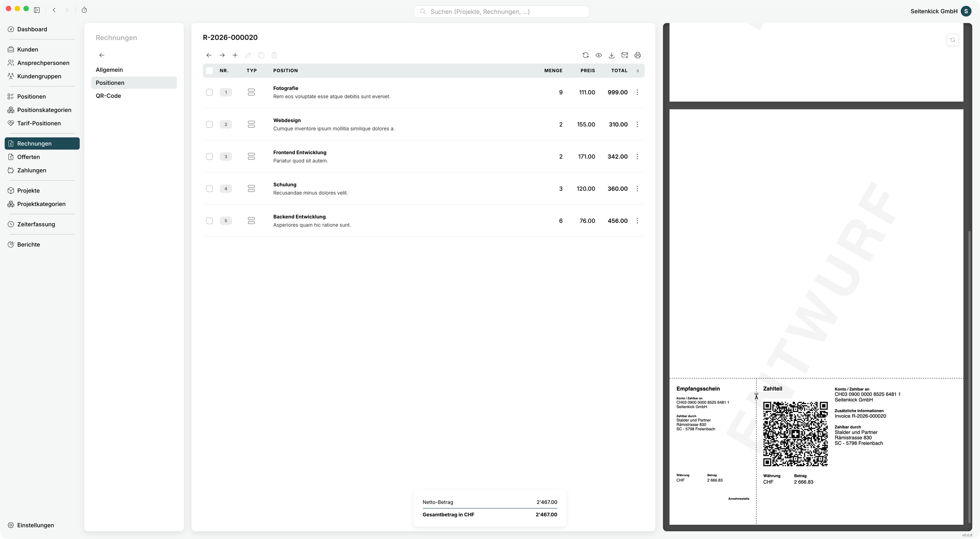Toggle select-all checkbox in table header

pyautogui.click(x=209, y=70)
